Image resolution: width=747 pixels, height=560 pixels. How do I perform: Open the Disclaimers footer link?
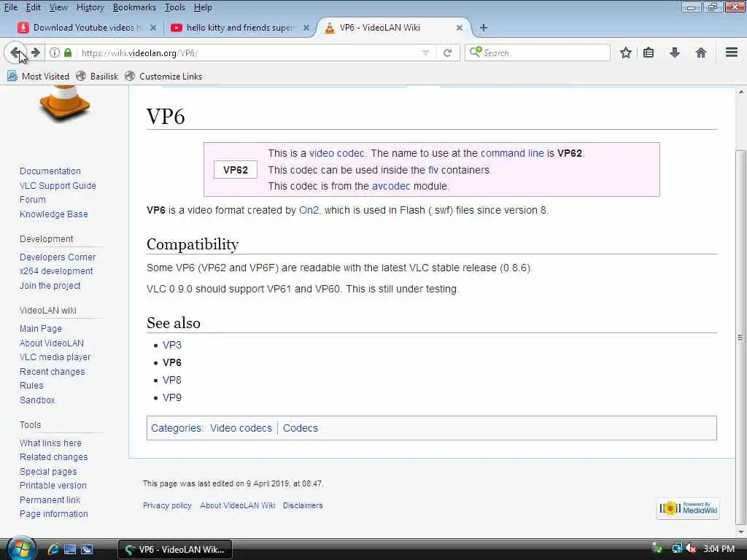click(303, 506)
